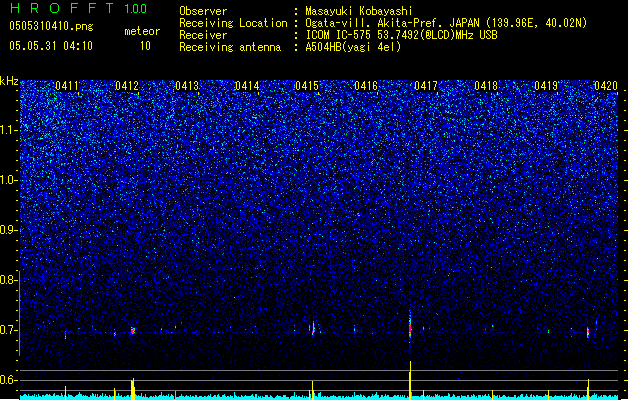Click the 0411 time marker
The image size is (629, 400).
[x=67, y=86]
